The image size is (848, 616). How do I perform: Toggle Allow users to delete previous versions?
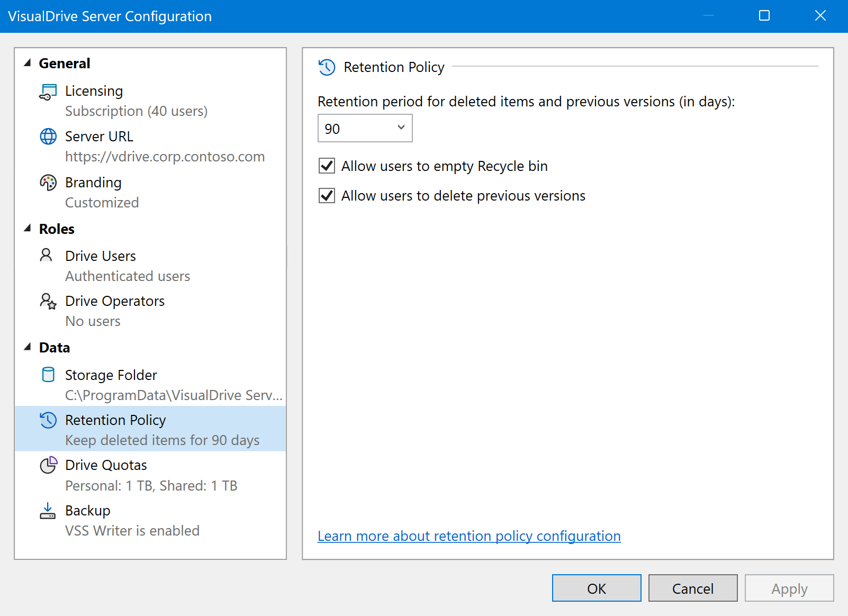(327, 196)
